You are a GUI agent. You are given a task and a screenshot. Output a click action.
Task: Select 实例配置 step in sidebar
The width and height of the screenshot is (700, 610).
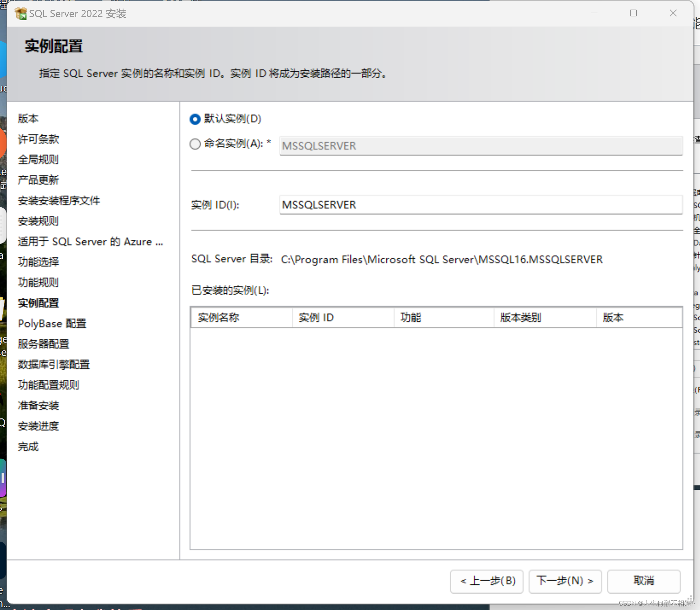(x=39, y=303)
